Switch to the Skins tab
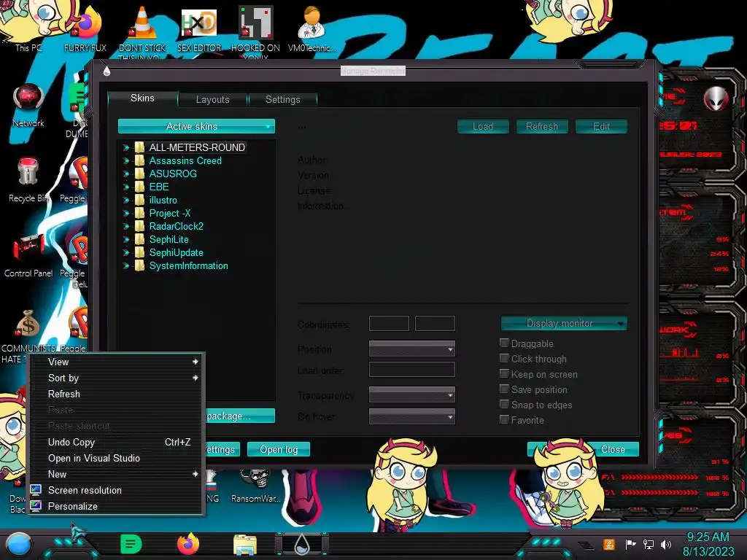This screenshot has width=747, height=560. 142,98
